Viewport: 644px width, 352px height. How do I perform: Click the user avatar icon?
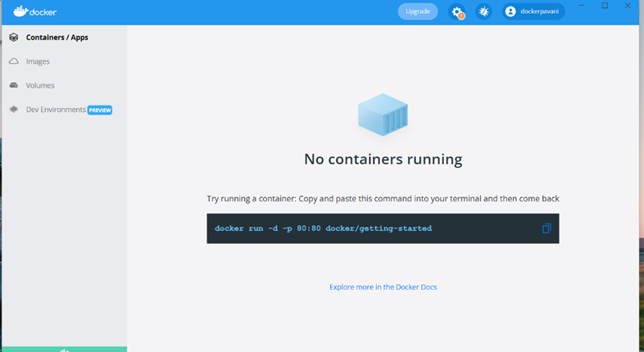[510, 11]
